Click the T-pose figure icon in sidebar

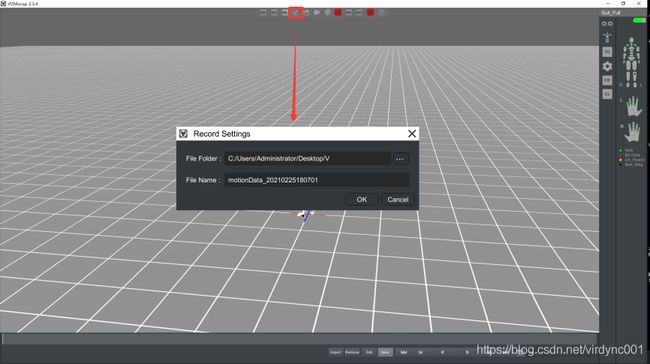click(x=607, y=38)
